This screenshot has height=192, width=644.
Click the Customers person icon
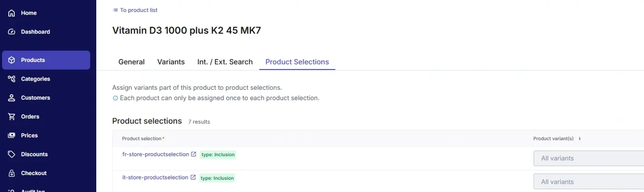point(12,98)
